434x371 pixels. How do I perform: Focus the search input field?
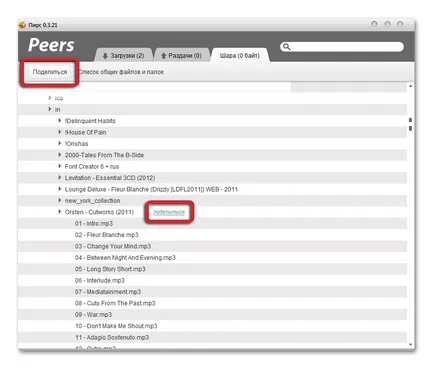342,47
